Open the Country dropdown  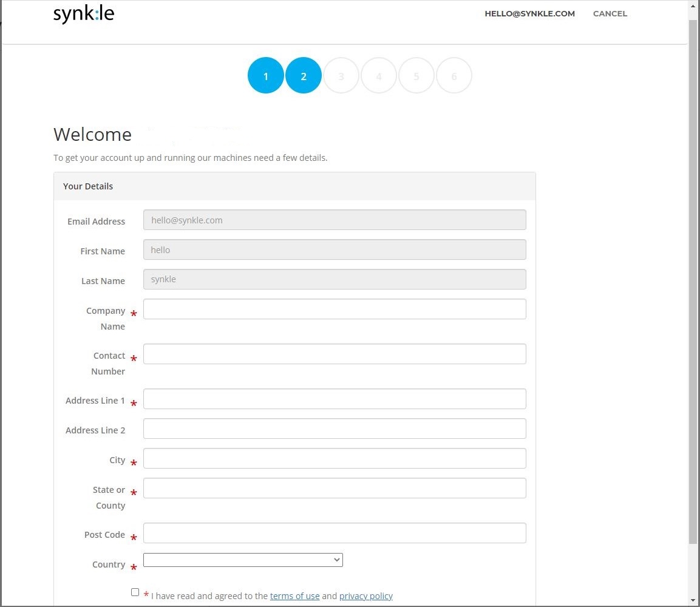[243, 560]
